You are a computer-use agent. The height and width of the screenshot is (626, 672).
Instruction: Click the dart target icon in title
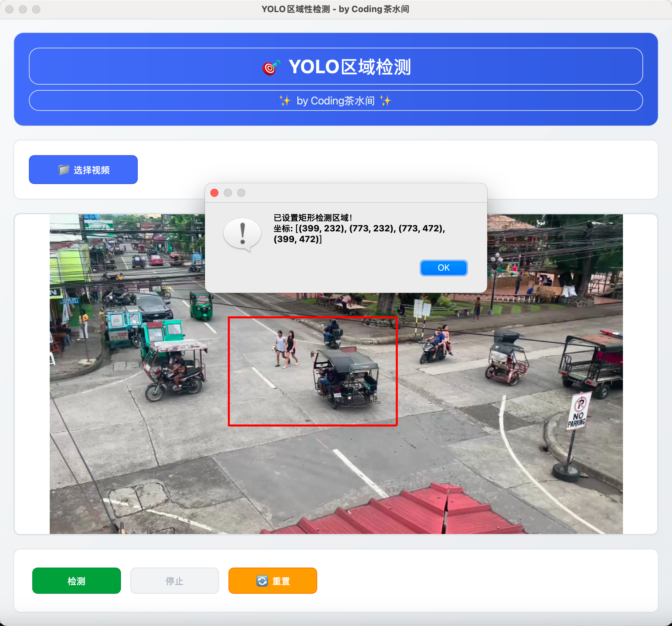click(271, 67)
